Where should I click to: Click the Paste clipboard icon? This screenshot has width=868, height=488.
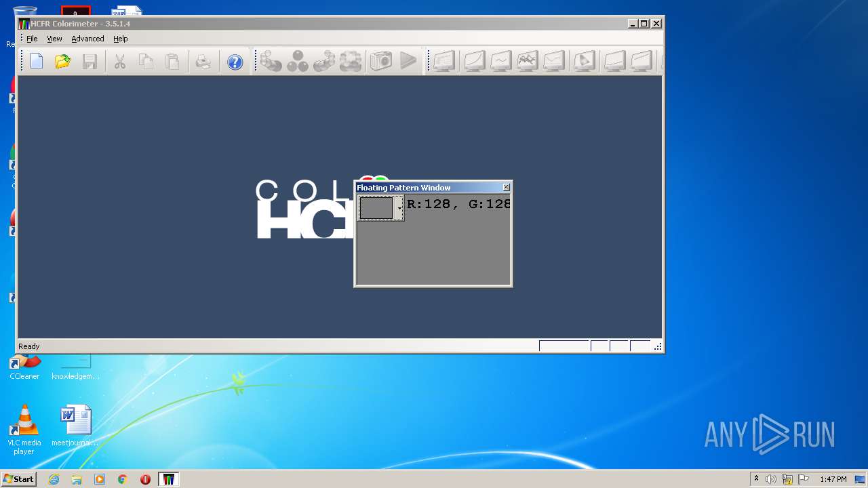pos(173,62)
